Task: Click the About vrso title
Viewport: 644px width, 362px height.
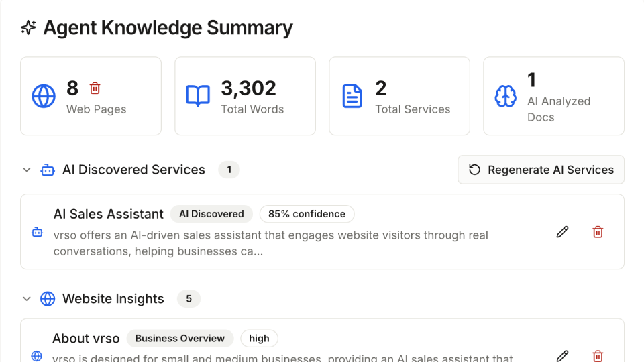Action: 86,338
